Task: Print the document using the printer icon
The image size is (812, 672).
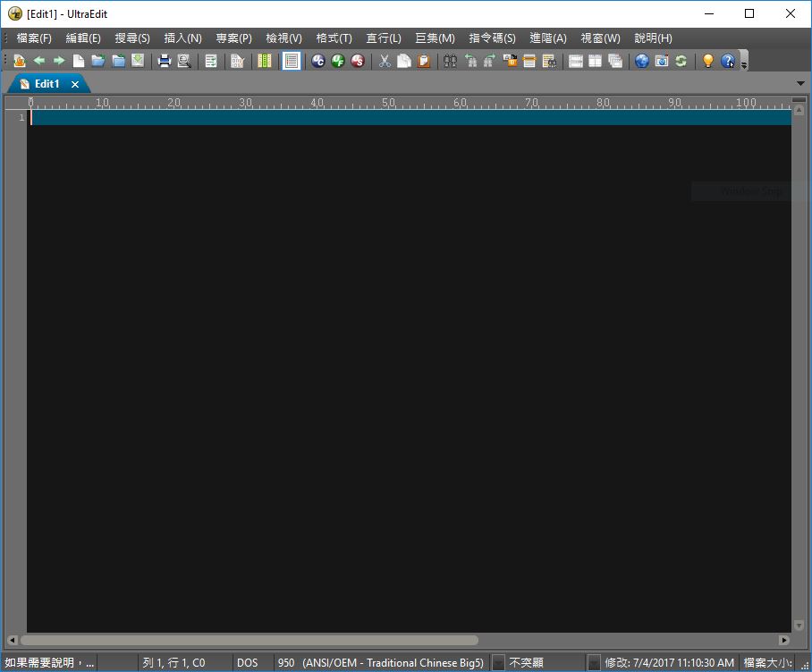Action: click(165, 61)
